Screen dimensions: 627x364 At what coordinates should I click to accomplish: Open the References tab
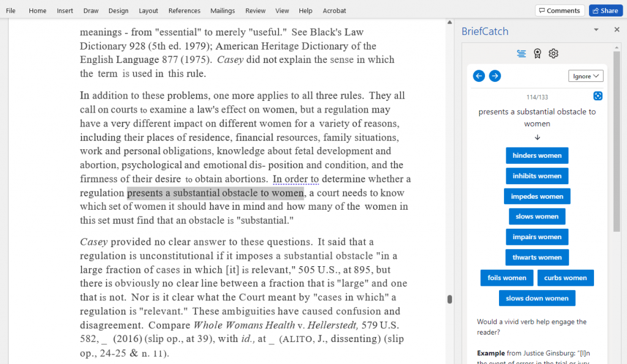pos(184,11)
